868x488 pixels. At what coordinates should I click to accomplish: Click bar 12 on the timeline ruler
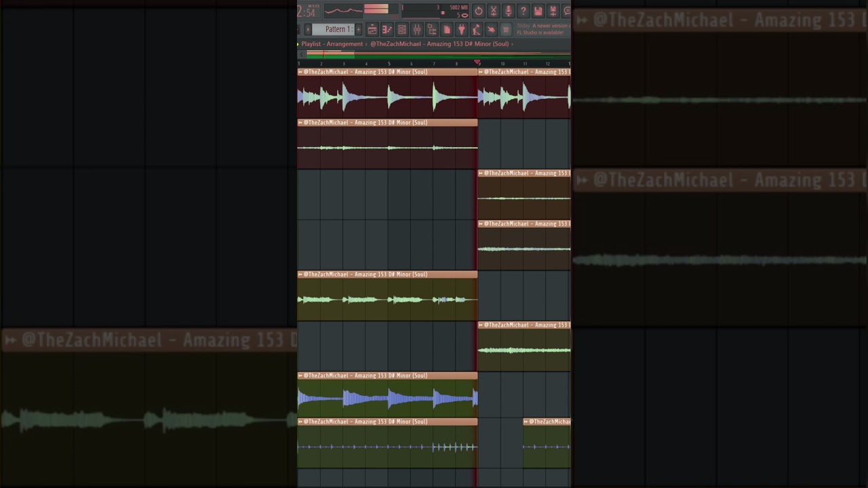coord(548,64)
